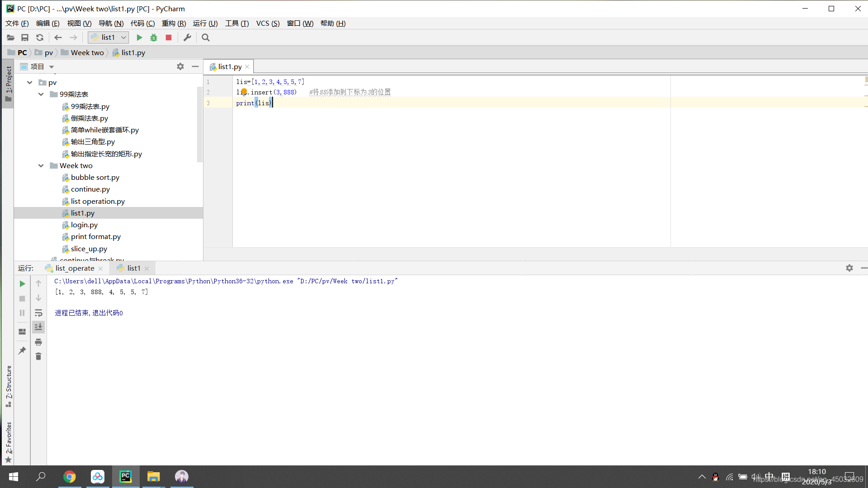Image resolution: width=868 pixels, height=488 pixels.
Task: Stop the process with the red square
Action: point(169,38)
